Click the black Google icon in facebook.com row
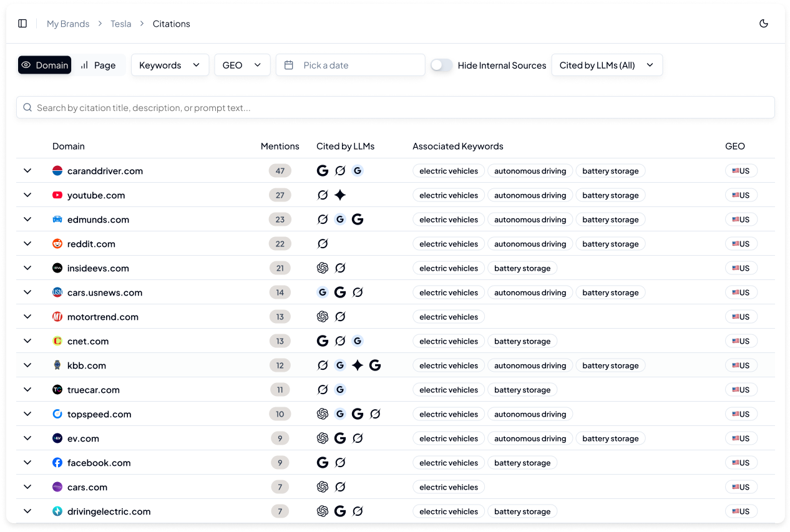The height and width of the screenshot is (532, 790). click(323, 463)
